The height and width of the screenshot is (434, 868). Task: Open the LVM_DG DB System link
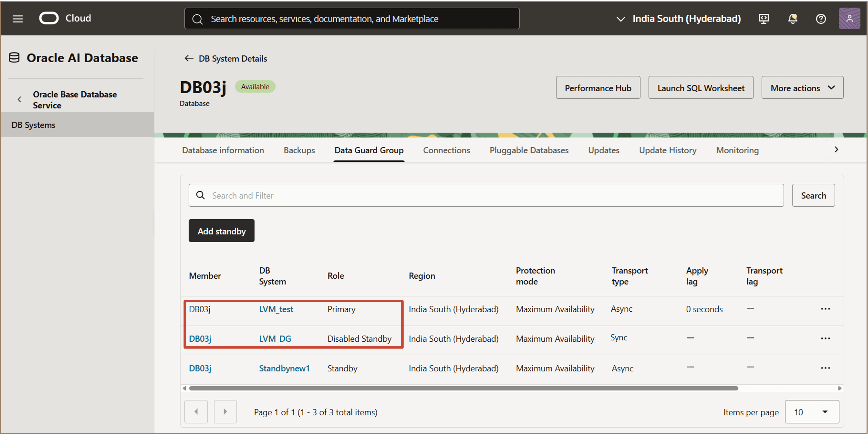coord(275,339)
